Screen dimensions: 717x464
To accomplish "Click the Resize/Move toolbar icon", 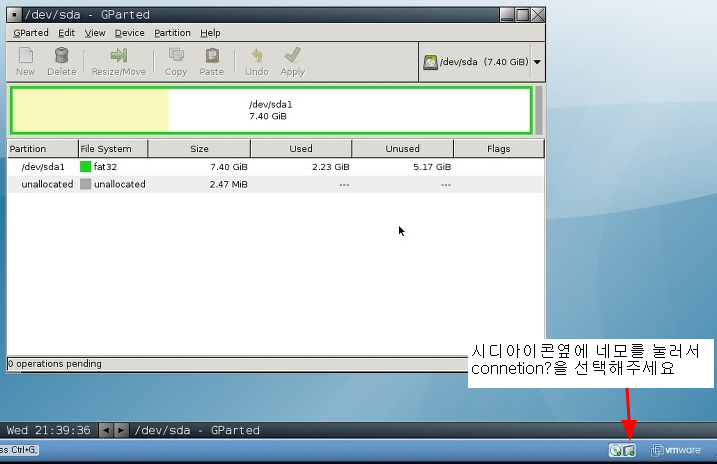I will coord(118,56).
